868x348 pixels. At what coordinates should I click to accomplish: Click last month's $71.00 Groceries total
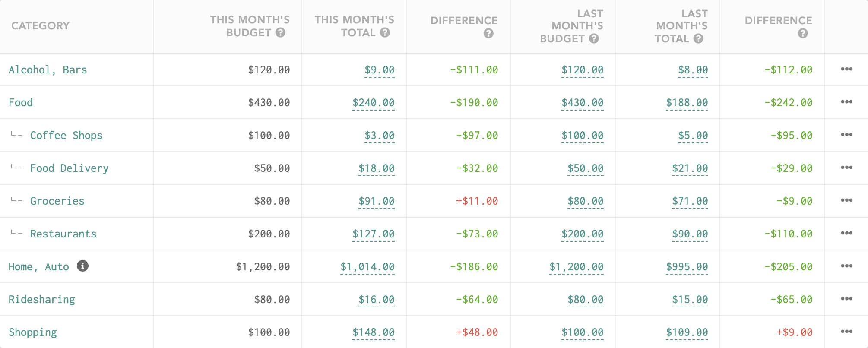point(690,201)
